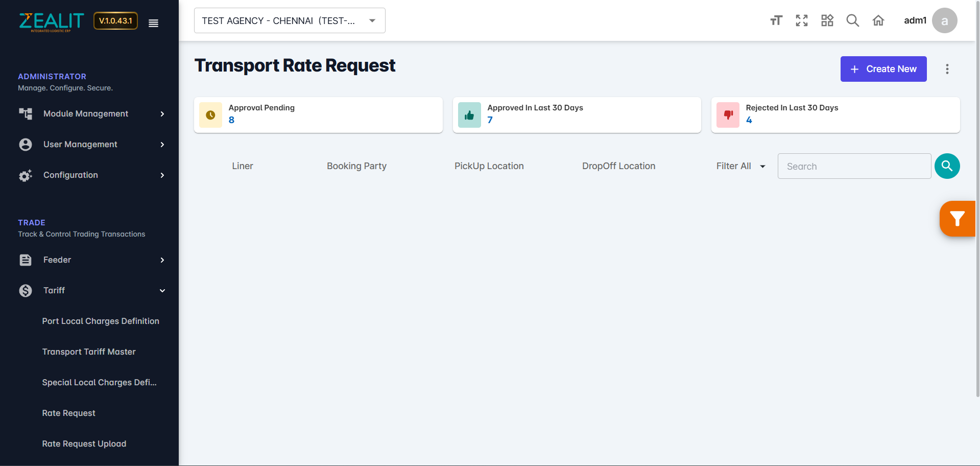Select Rate Request Upload menu item
The image size is (980, 466).
pyautogui.click(x=84, y=444)
